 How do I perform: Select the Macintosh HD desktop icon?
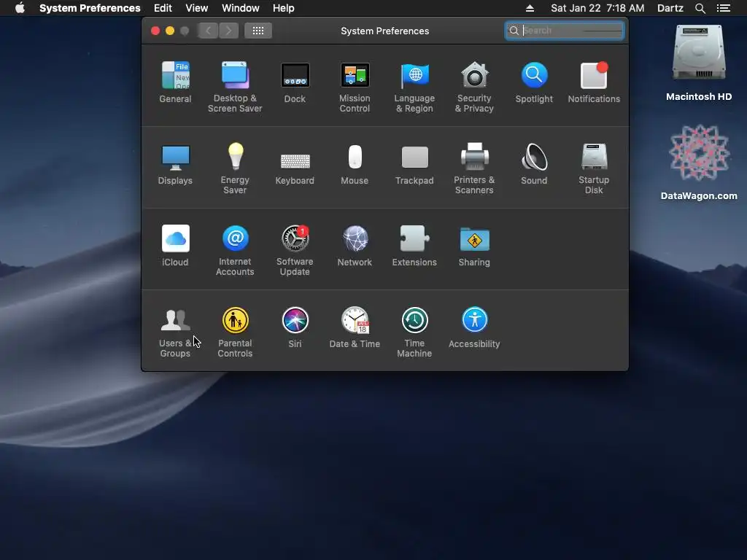(699, 63)
